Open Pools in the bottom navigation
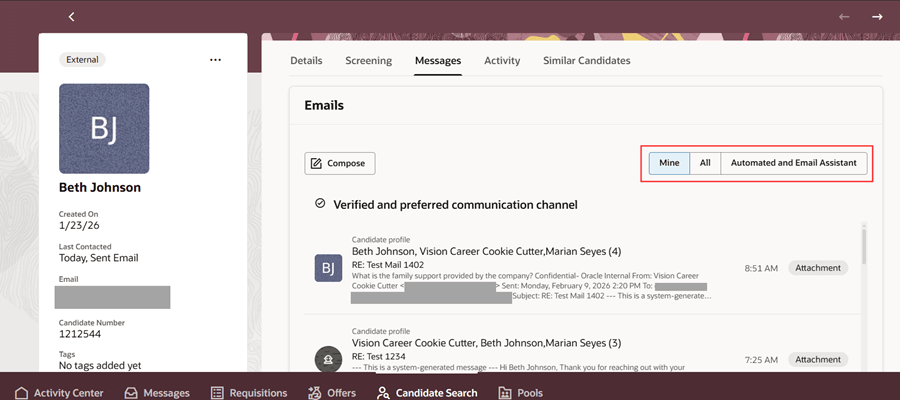The width and height of the screenshot is (900, 400). pos(521,393)
